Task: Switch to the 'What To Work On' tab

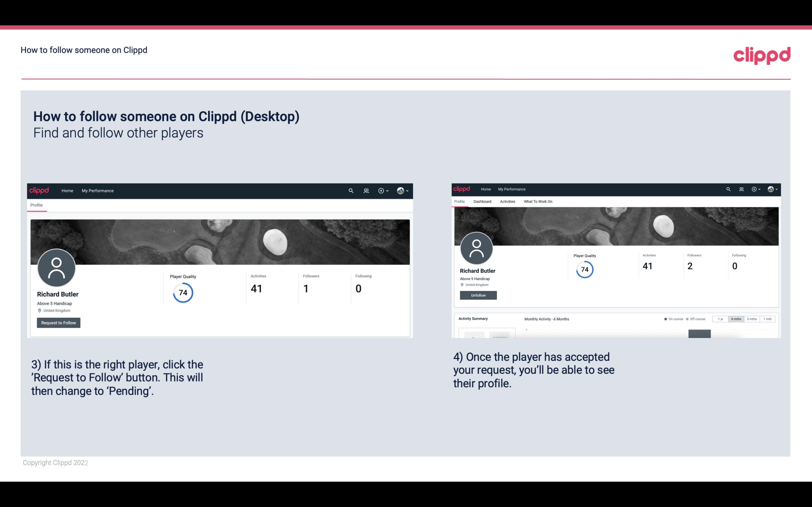Action: [538, 201]
